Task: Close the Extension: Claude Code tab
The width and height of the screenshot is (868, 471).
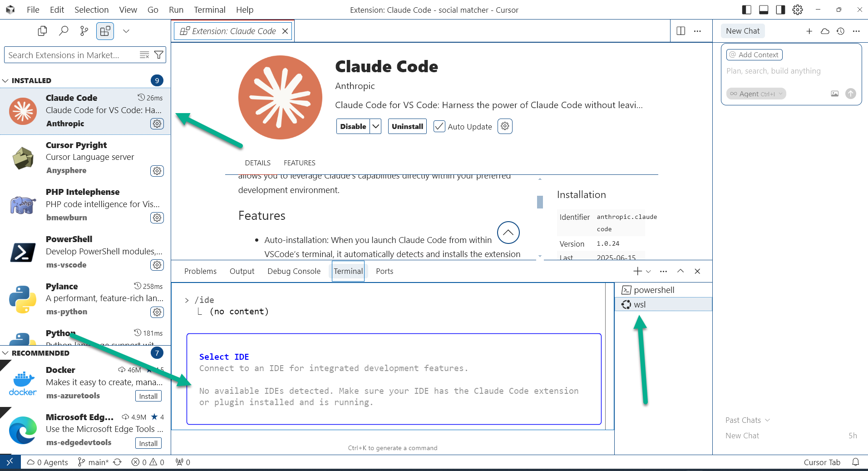Action: pyautogui.click(x=285, y=31)
